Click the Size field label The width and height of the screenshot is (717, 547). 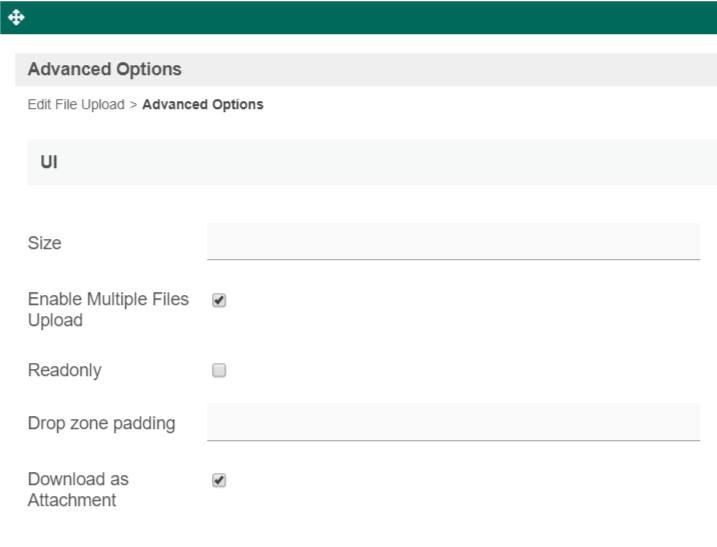coord(45,243)
